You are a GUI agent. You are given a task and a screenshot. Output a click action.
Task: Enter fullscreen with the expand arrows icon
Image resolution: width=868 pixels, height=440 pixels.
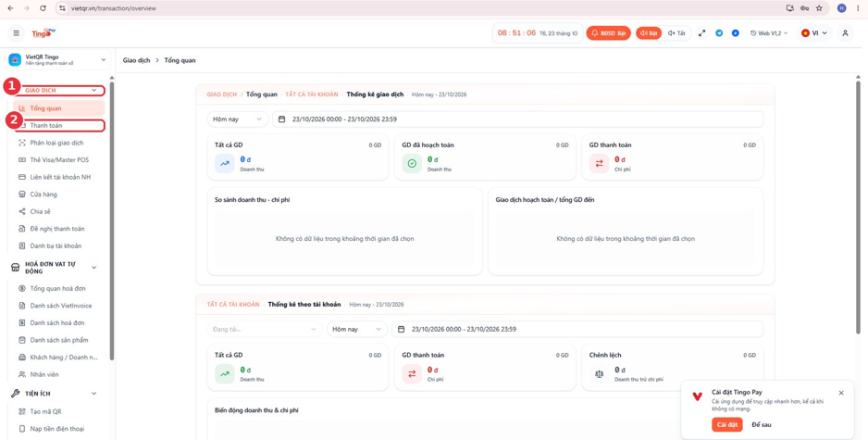coord(702,33)
